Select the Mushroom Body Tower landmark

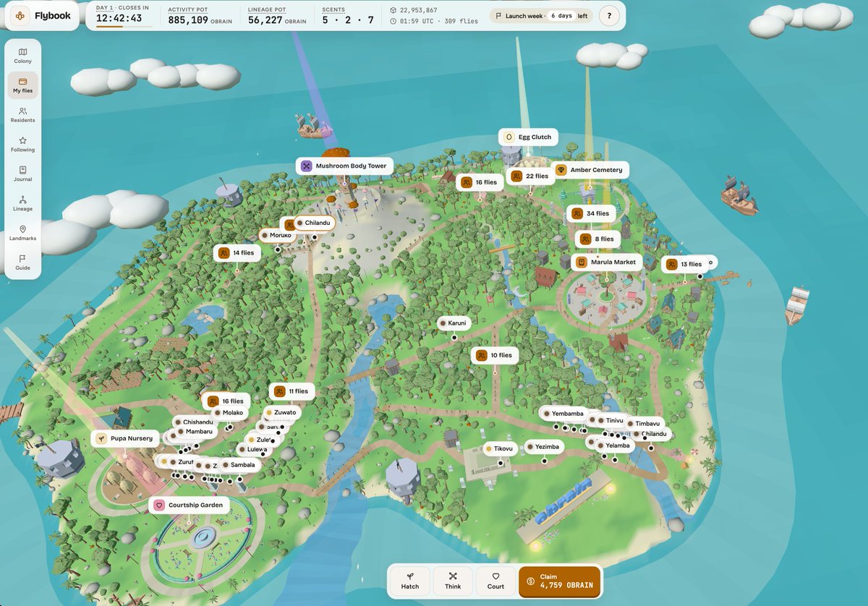click(x=344, y=166)
